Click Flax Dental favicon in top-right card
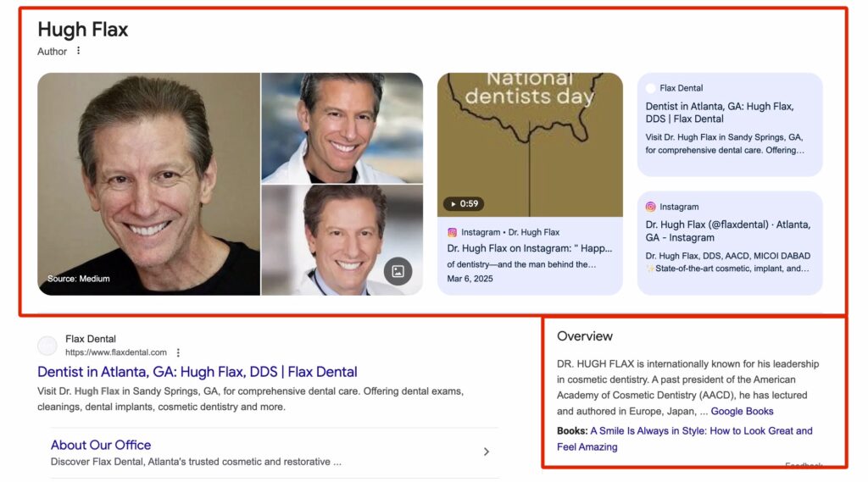 [651, 88]
